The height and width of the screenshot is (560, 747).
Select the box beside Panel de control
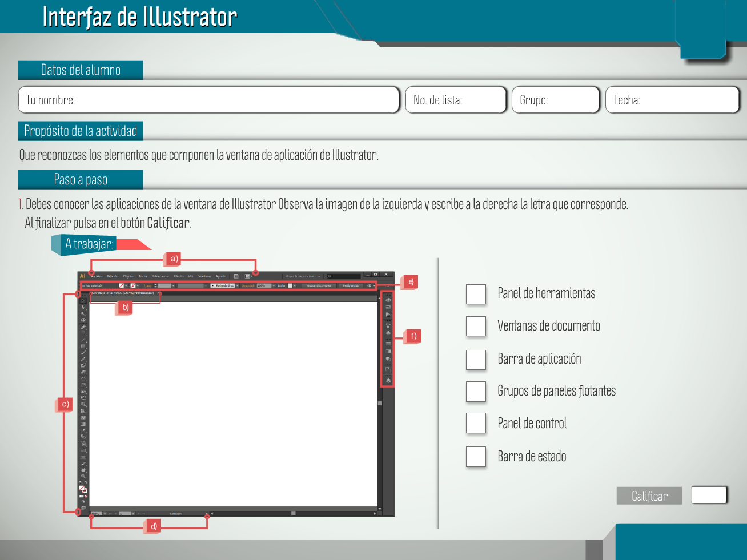pyautogui.click(x=476, y=424)
